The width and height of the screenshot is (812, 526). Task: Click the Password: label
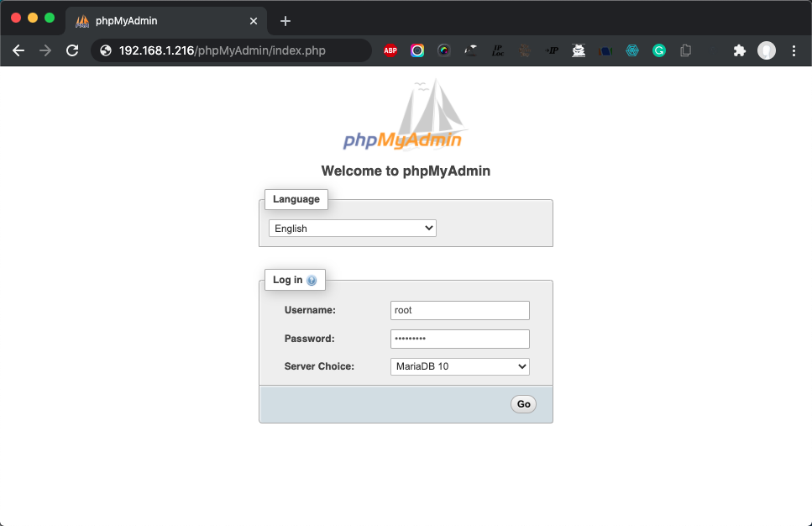309,339
